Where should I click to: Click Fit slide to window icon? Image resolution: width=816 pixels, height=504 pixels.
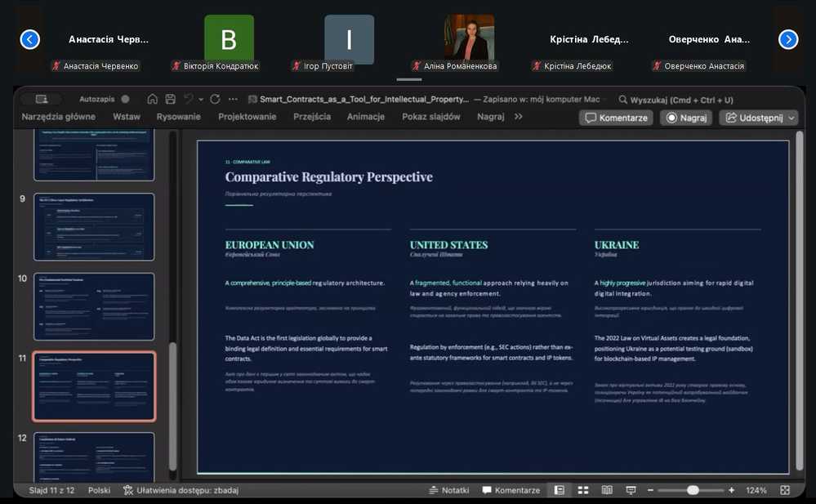coord(785,490)
